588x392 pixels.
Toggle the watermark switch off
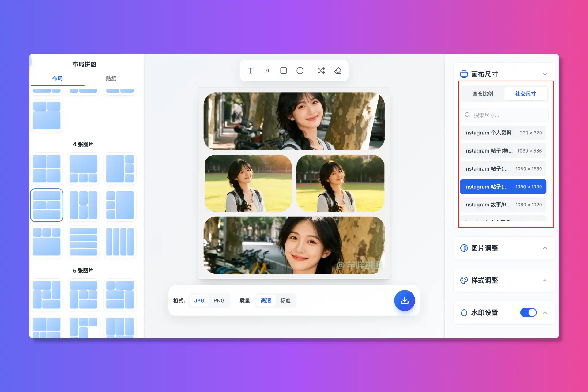tap(528, 312)
